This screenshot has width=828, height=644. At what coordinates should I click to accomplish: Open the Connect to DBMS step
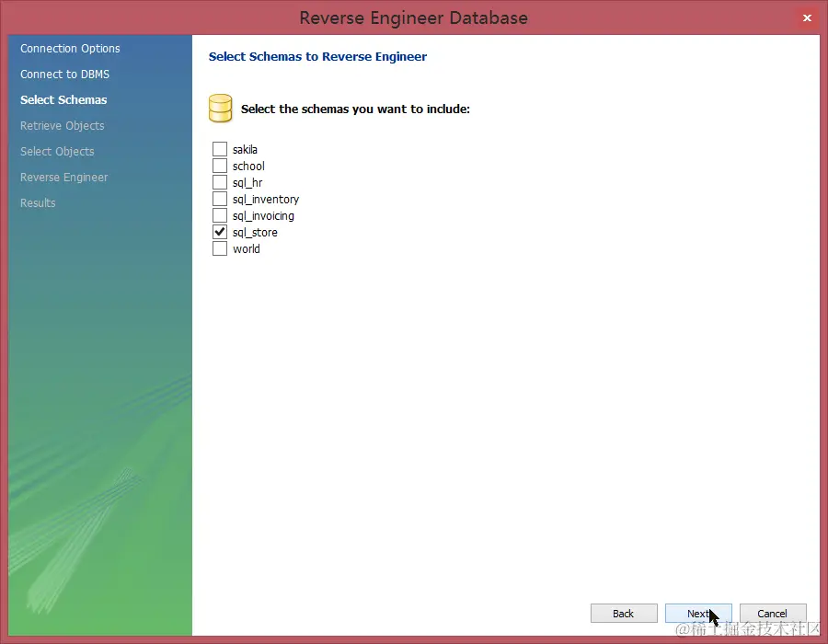[x=65, y=75]
